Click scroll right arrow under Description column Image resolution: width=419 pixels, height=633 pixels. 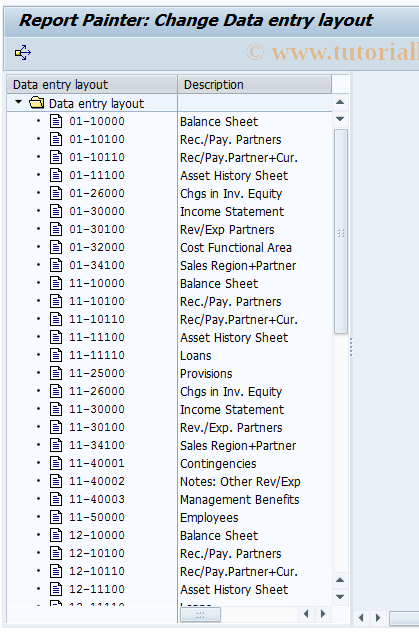click(323, 614)
